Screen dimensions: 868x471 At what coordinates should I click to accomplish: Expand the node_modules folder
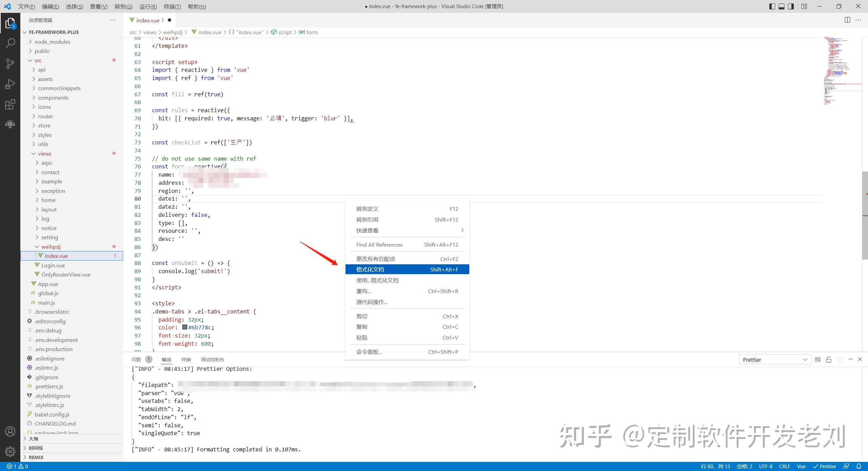click(52, 42)
